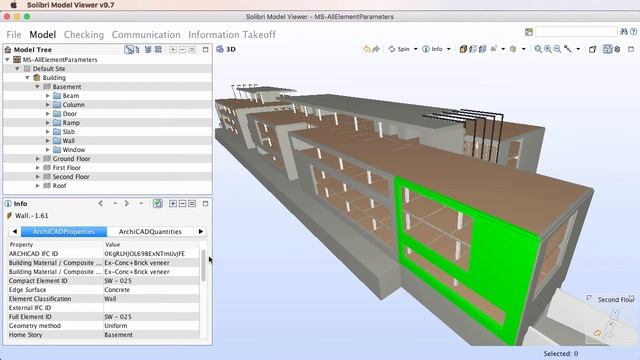Viewport: 640px width, 360px height.
Task: Open the Info back-history dropdown arrow
Action: 115,203
